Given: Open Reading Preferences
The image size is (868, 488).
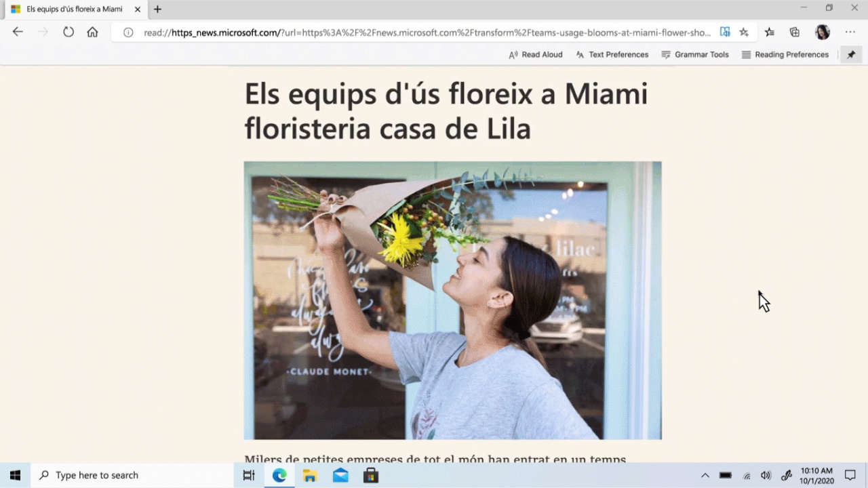Looking at the screenshot, I should [785, 55].
